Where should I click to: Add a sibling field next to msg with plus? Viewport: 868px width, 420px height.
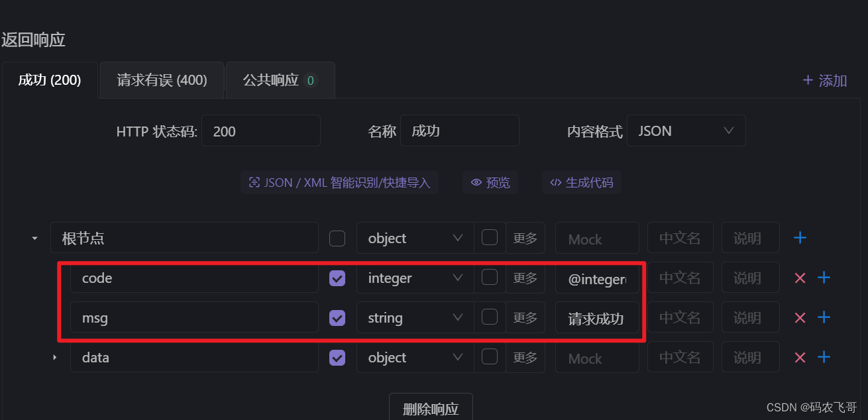pos(824,317)
